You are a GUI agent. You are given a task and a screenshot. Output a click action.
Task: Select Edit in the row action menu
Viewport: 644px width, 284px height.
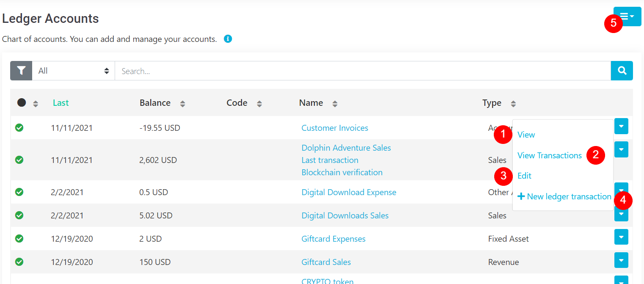tap(524, 176)
